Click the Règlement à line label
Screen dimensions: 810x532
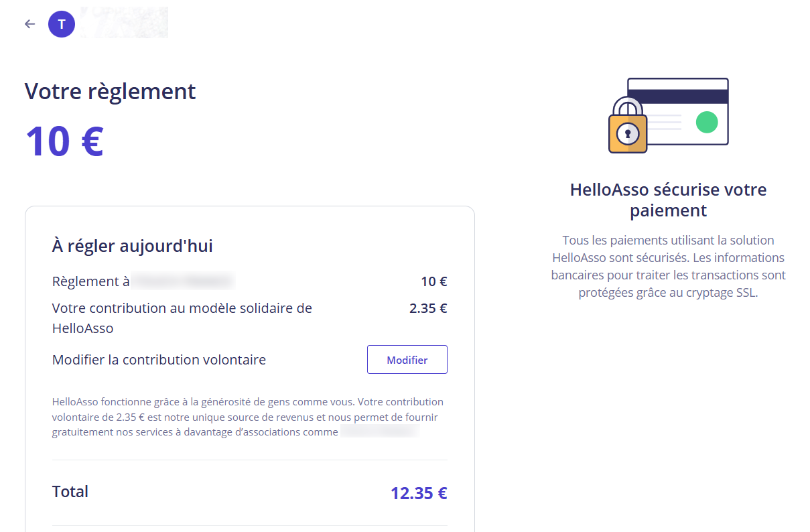[x=91, y=281]
